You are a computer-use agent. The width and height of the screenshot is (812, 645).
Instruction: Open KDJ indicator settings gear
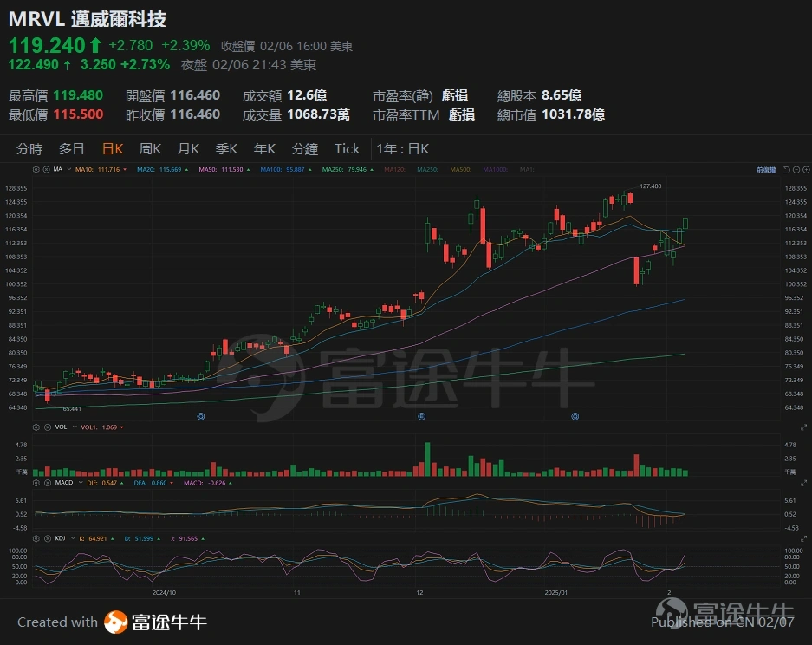click(x=36, y=538)
